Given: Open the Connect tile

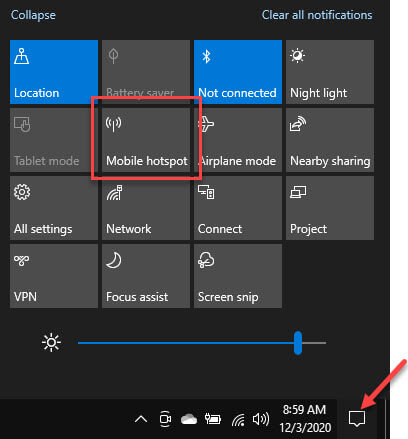Looking at the screenshot, I should click(x=238, y=208).
